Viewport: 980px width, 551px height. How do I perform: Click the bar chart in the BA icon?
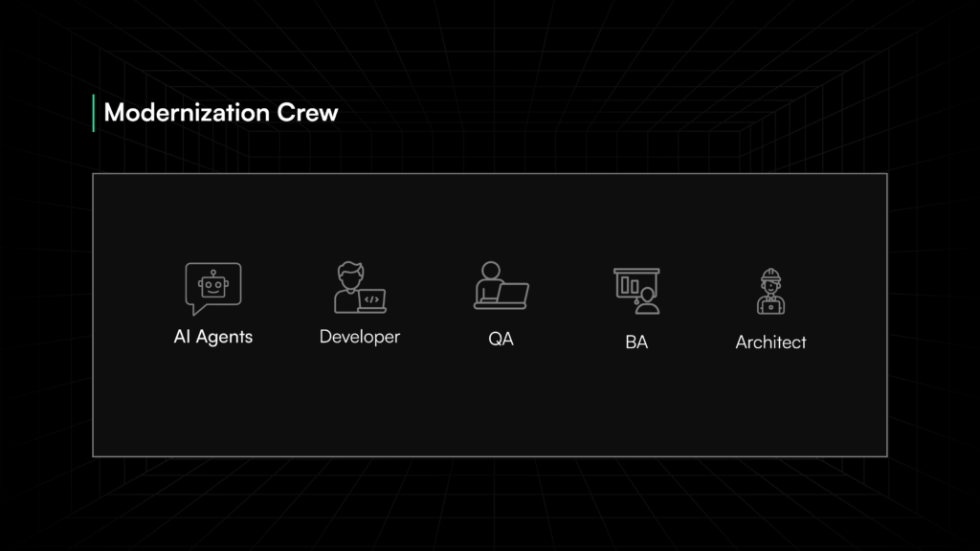[629, 284]
